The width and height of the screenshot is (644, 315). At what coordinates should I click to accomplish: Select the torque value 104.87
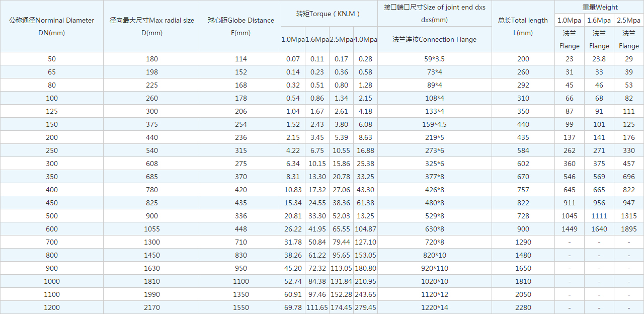click(x=365, y=229)
